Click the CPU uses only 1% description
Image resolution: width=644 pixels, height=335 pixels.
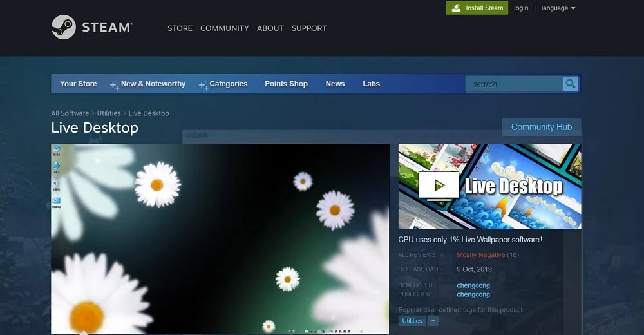(x=470, y=240)
